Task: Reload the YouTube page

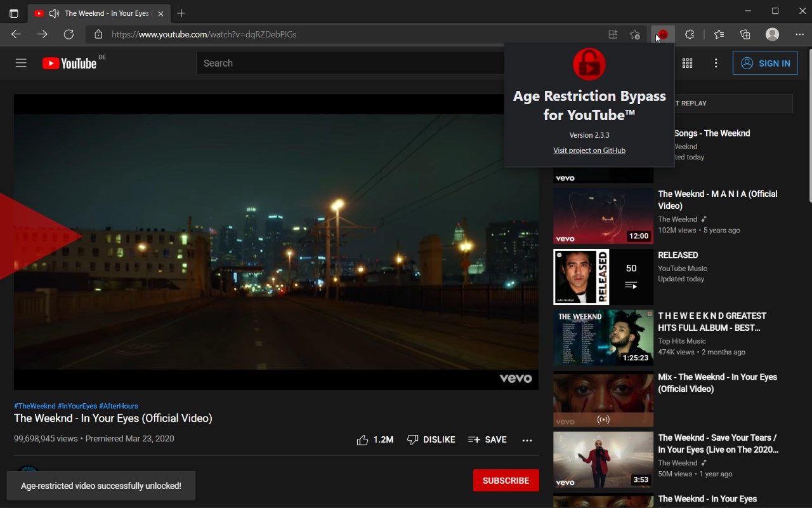Action: [x=69, y=34]
